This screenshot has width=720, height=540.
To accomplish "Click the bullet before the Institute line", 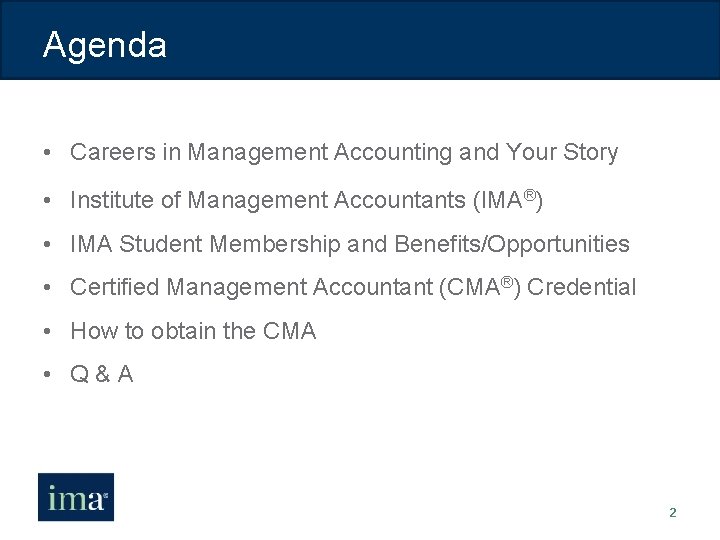I will click(x=48, y=201).
